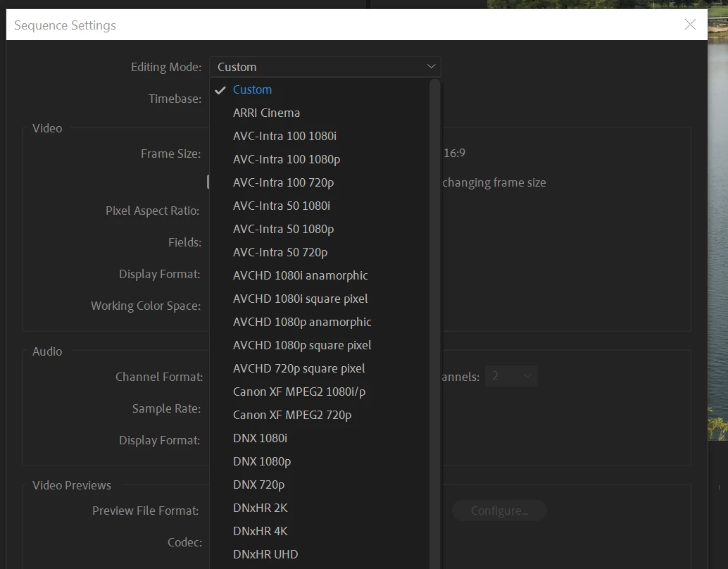Choose DNX 1080p mode
This screenshot has width=728, height=569.
[320, 461]
